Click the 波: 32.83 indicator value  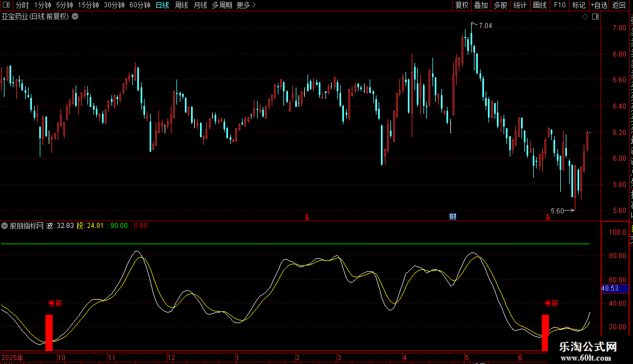tap(60, 226)
